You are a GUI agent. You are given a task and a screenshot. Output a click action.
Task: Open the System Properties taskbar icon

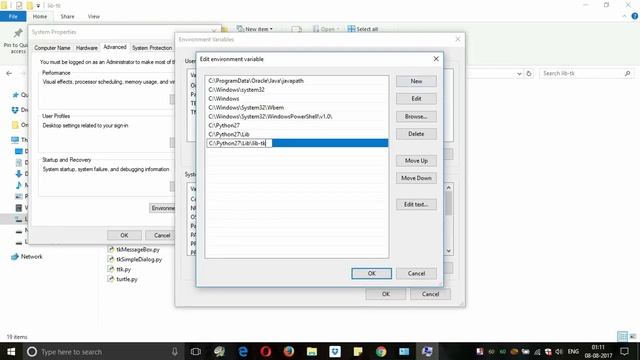click(x=427, y=351)
